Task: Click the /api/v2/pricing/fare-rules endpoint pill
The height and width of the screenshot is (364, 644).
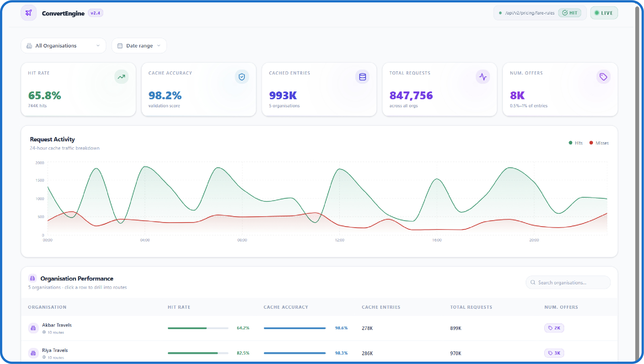Action: pos(540,13)
